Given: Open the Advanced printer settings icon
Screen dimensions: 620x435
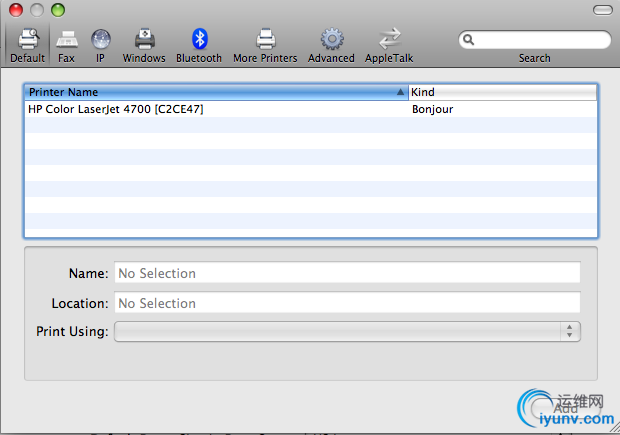Looking at the screenshot, I should (x=331, y=45).
